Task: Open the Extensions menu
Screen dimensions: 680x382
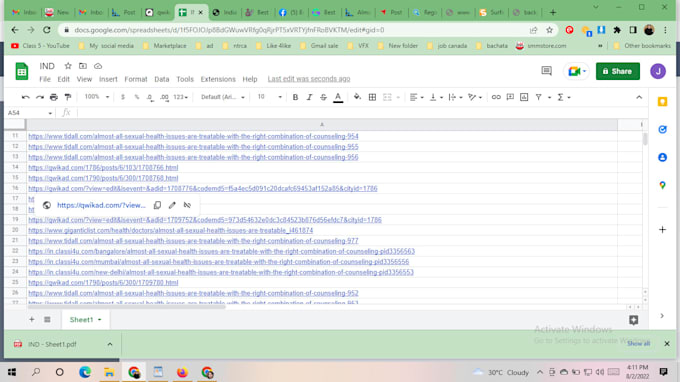Action: coord(218,79)
